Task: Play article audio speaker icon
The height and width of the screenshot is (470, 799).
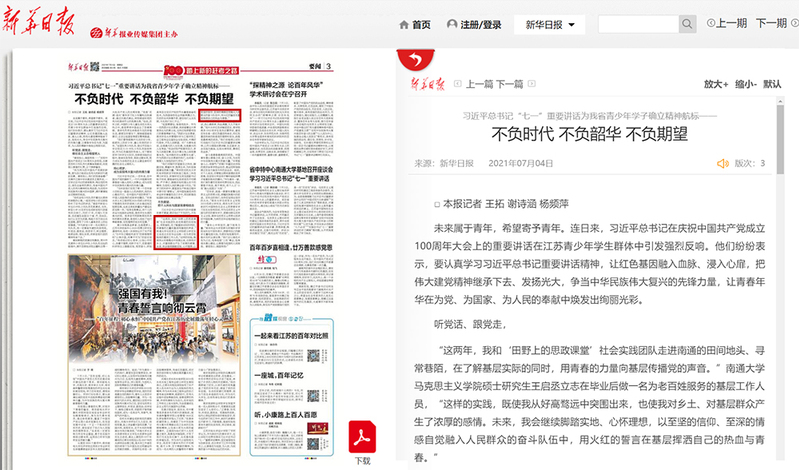Action: 722,162
